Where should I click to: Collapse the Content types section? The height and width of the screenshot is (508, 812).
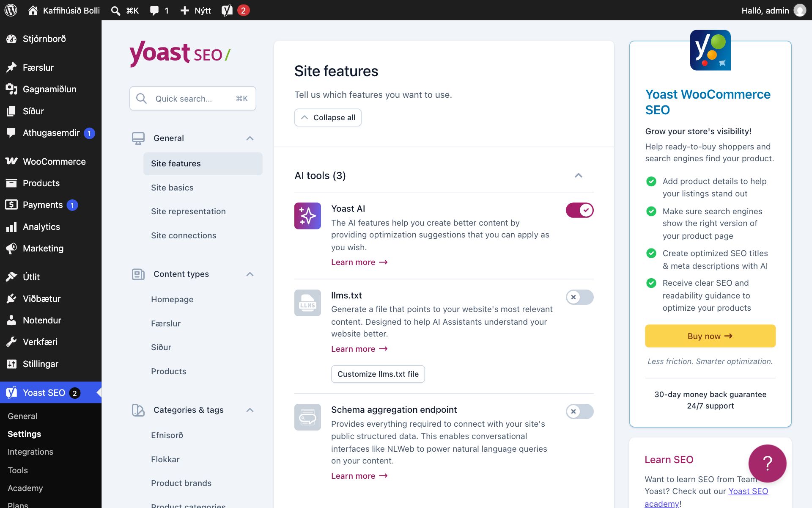pyautogui.click(x=250, y=274)
